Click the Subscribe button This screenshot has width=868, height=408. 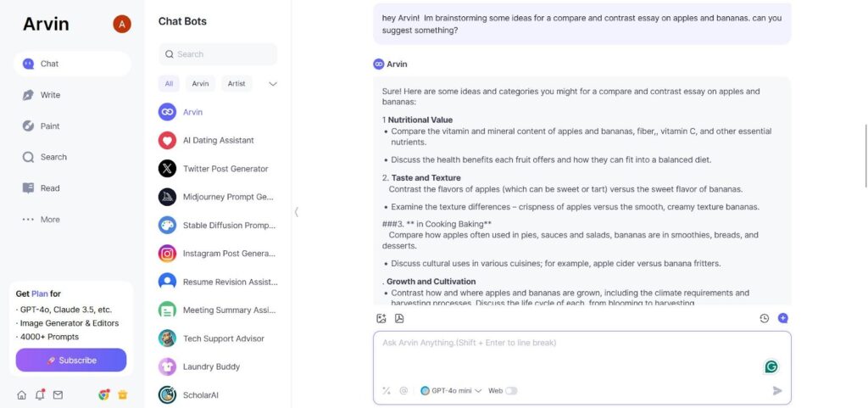click(71, 360)
